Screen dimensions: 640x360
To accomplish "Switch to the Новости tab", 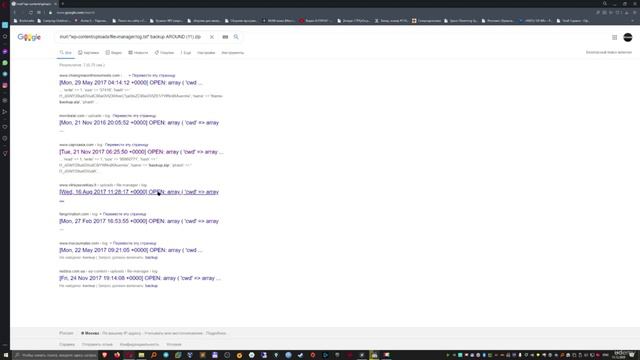I will click(x=138, y=53).
